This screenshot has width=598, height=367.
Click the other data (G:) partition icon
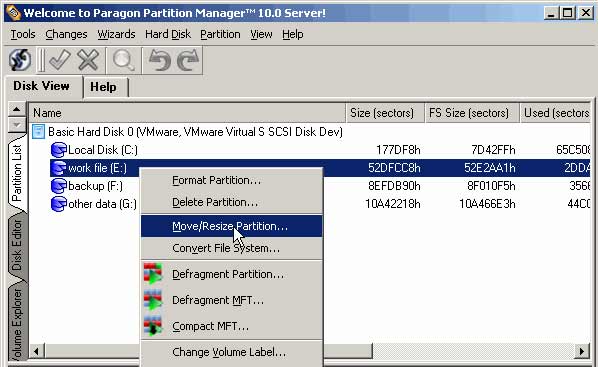pos(58,204)
